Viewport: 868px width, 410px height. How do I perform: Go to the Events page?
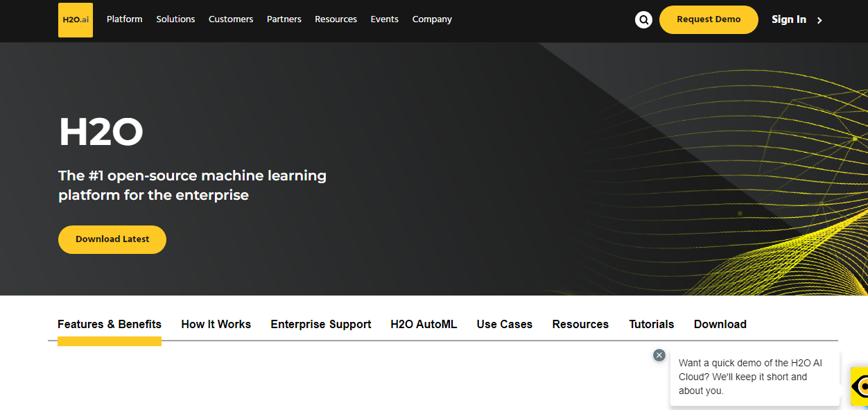pyautogui.click(x=385, y=19)
